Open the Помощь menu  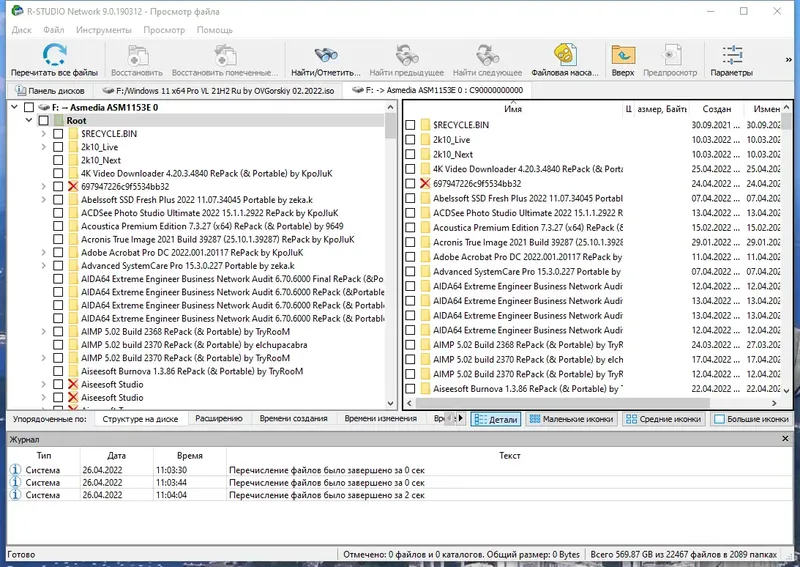tap(215, 30)
